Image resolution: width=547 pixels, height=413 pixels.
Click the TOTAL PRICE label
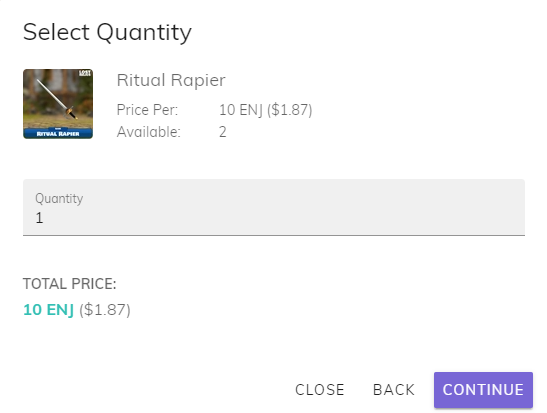(69, 284)
